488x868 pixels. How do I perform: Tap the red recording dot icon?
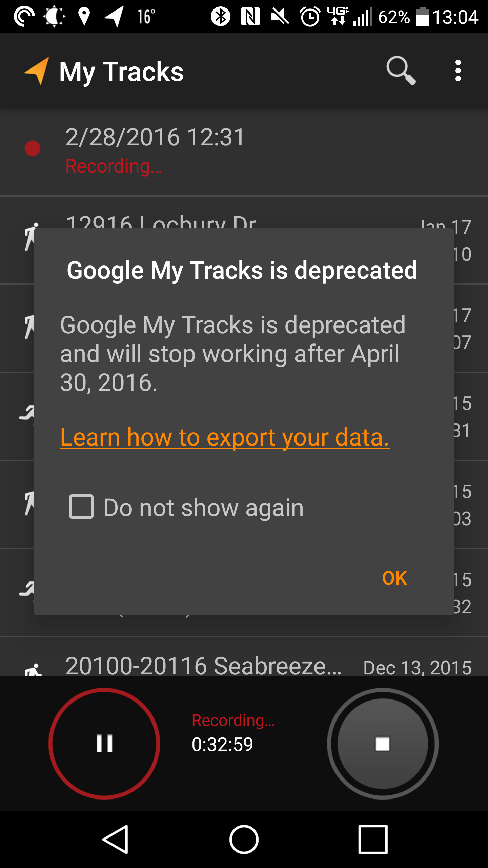[33, 149]
